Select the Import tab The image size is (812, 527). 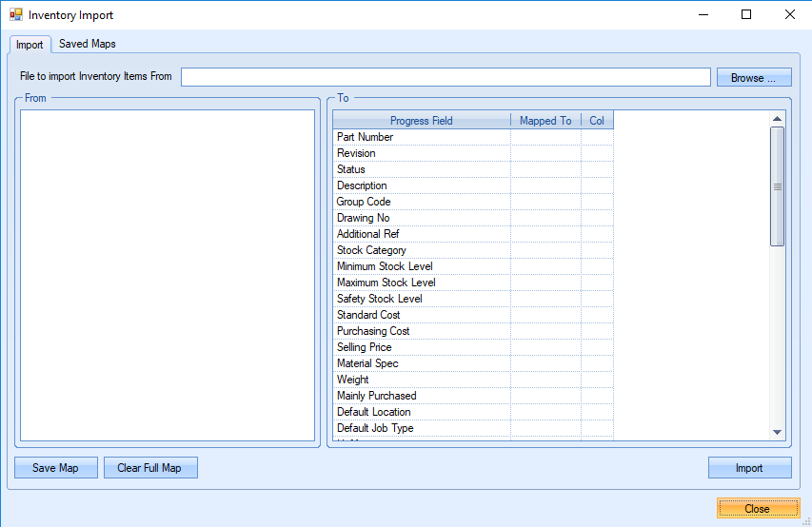30,45
